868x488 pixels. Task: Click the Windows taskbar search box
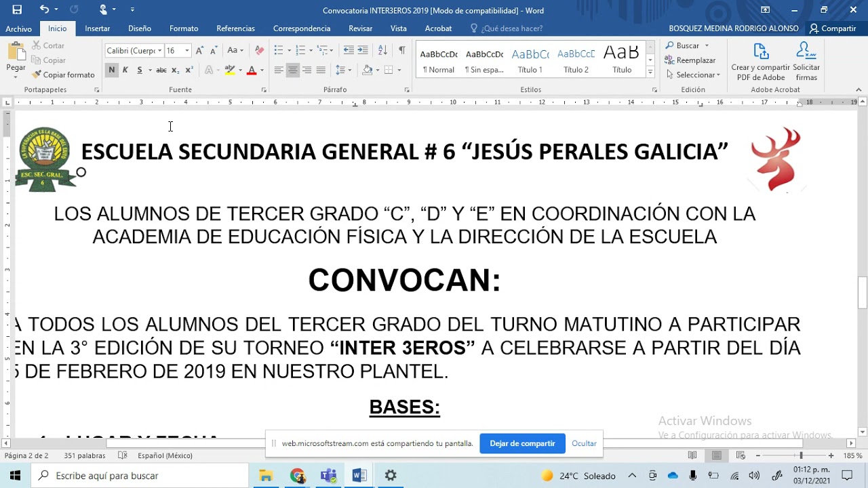pyautogui.click(x=142, y=476)
